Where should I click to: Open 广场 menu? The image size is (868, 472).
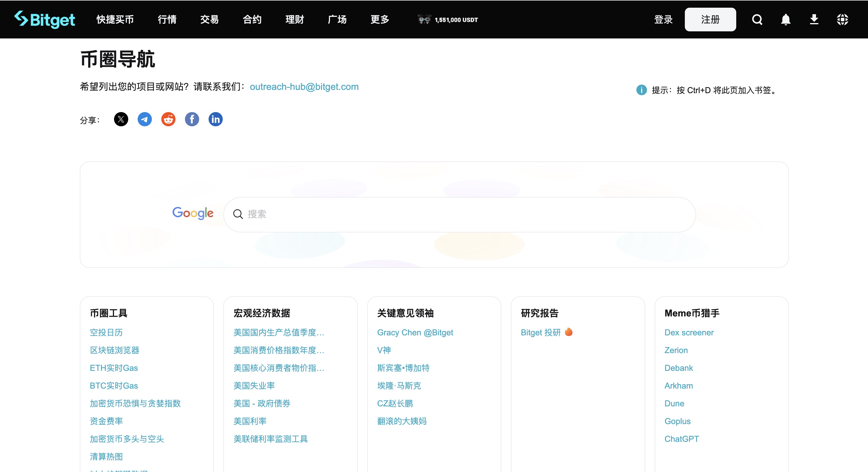tap(337, 20)
